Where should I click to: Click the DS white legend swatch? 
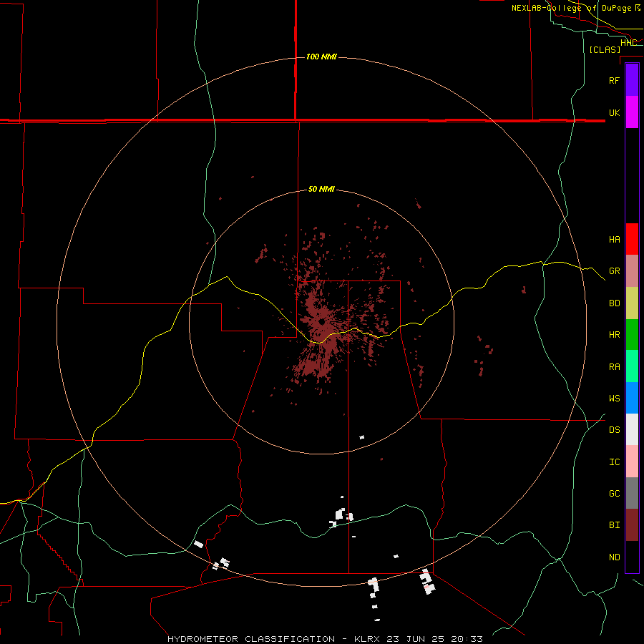tap(632, 429)
